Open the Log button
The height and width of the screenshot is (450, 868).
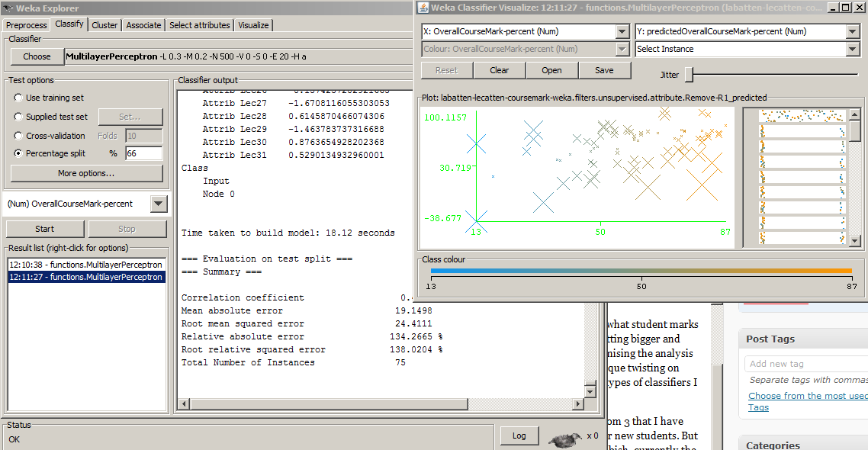(x=519, y=436)
